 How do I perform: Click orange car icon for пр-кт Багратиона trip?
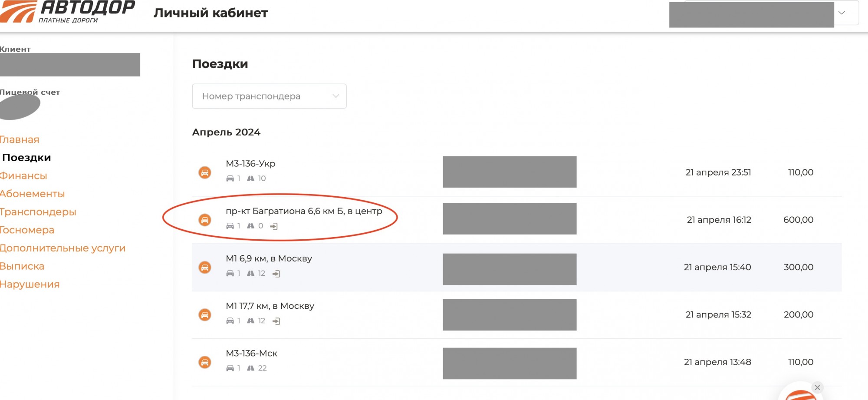coord(205,220)
